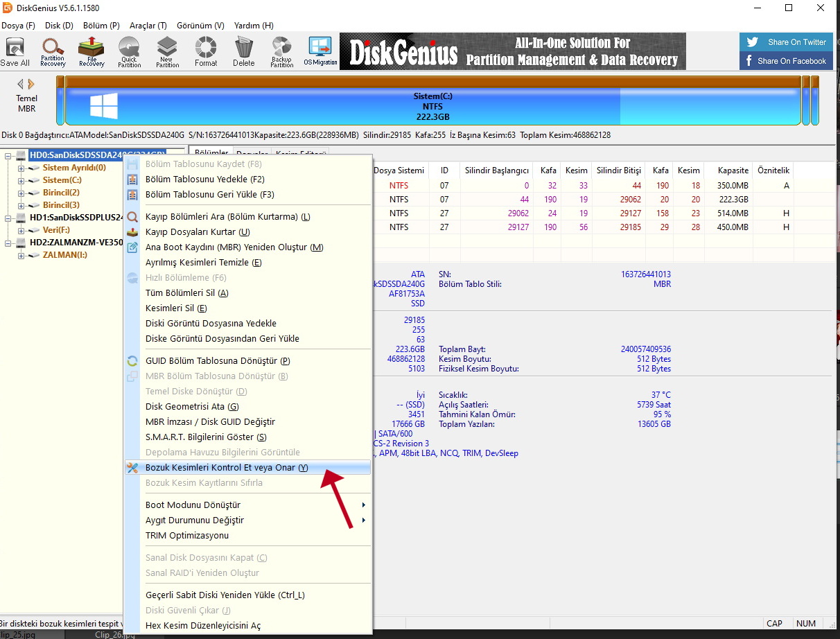Sort by Dosya Sistemi column header

399,170
